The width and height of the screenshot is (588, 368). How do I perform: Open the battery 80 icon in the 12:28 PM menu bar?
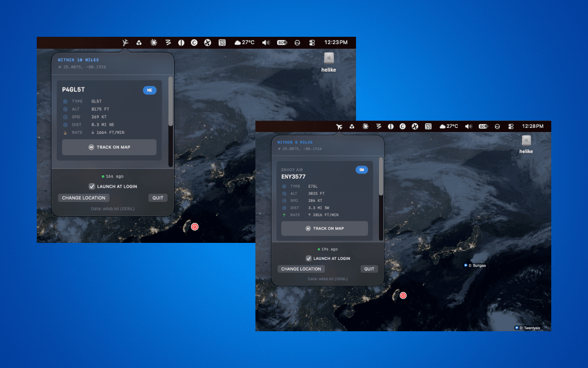click(x=483, y=126)
